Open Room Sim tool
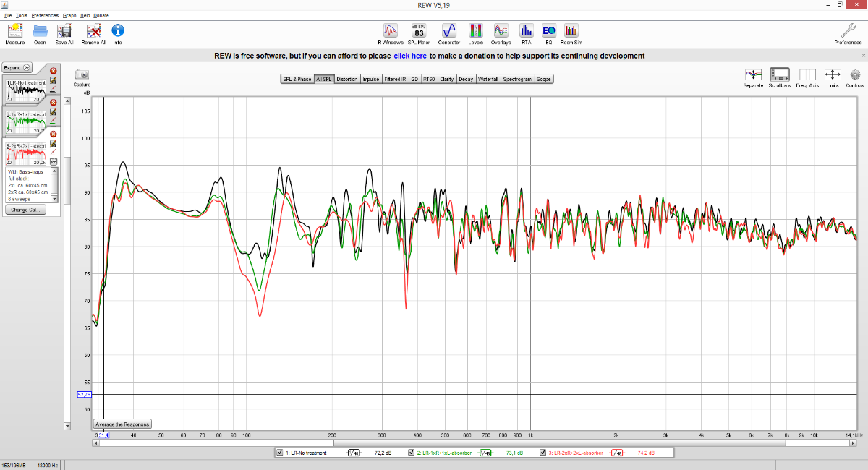Image resolution: width=868 pixels, height=470 pixels. coord(571,31)
